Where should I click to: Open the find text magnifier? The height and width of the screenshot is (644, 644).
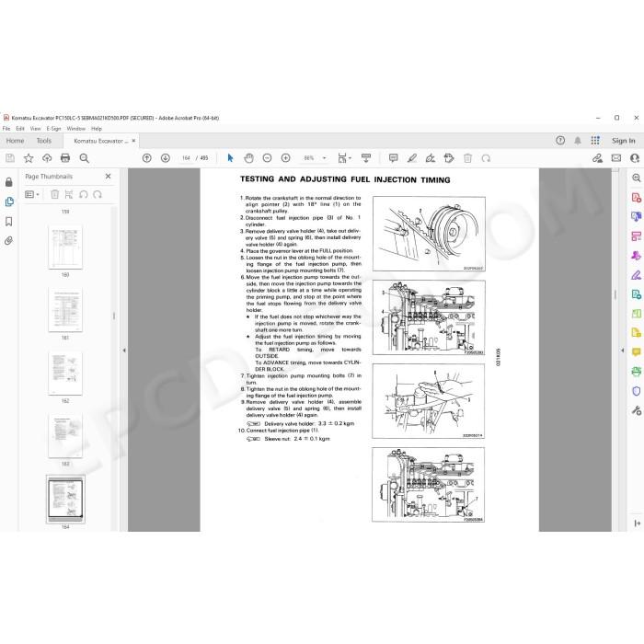(85, 158)
